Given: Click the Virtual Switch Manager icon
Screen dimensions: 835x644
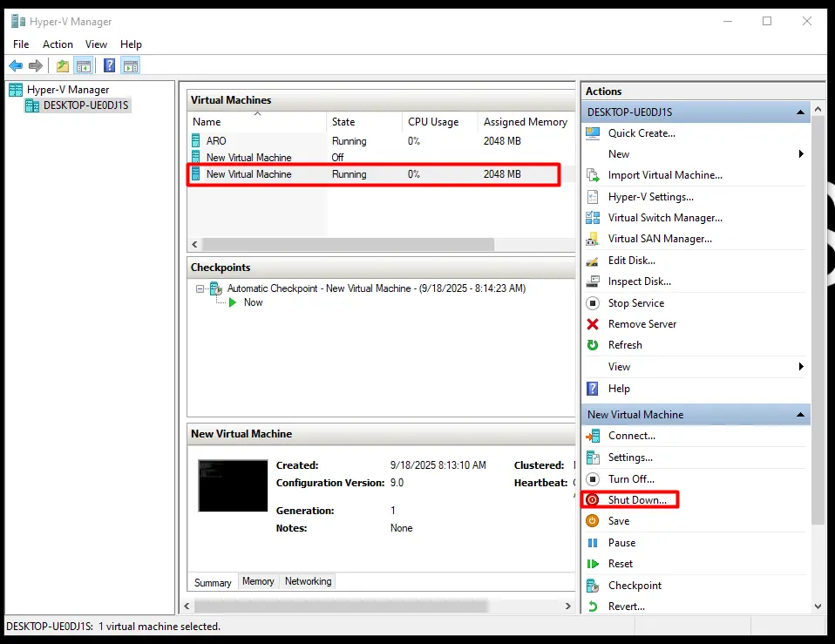Looking at the screenshot, I should point(593,218).
